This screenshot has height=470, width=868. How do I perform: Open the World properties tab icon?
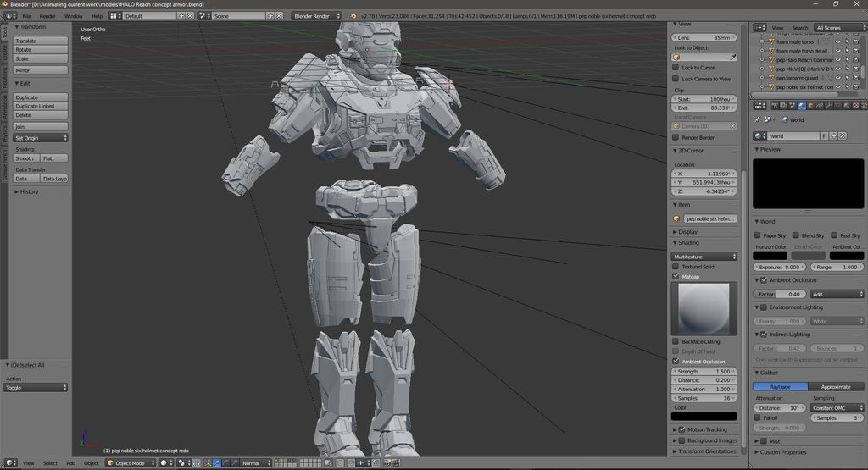[802, 106]
